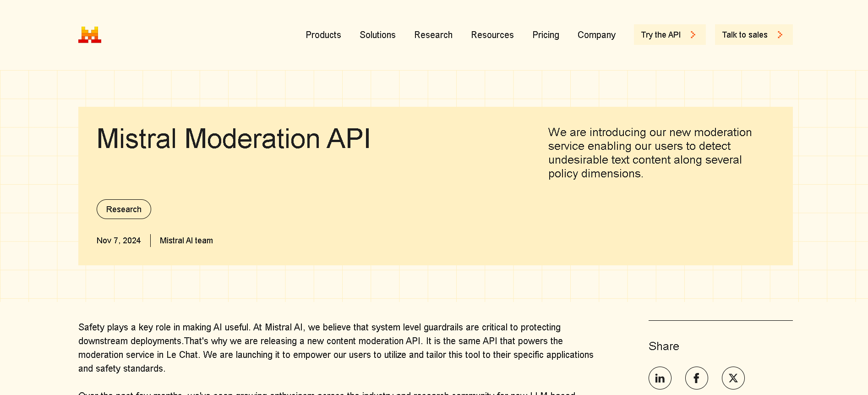
Task: Share the article on X
Action: click(733, 378)
